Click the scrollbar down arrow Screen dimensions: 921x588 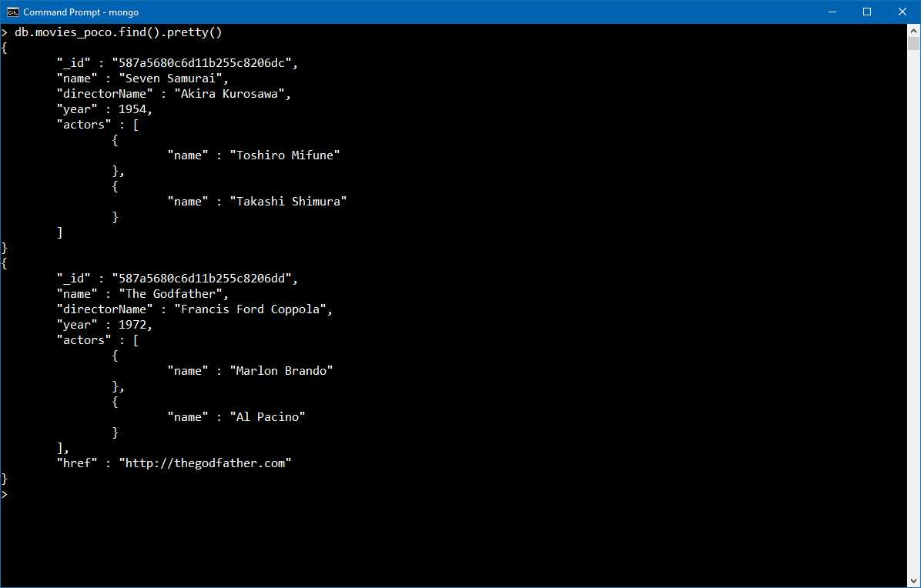915,582
